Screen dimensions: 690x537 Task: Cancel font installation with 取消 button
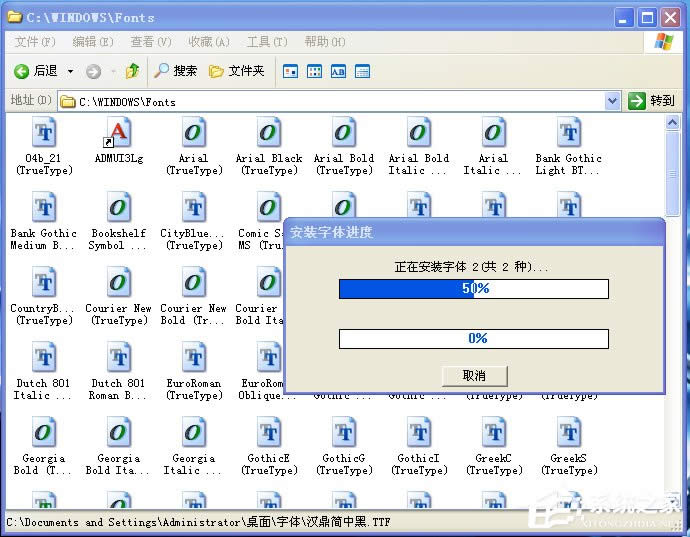[x=474, y=376]
